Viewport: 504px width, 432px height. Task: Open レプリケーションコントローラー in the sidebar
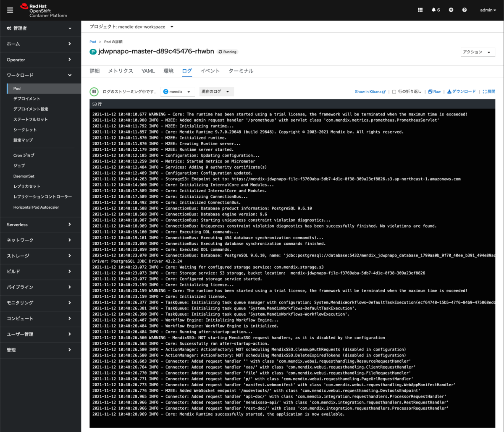44,197
